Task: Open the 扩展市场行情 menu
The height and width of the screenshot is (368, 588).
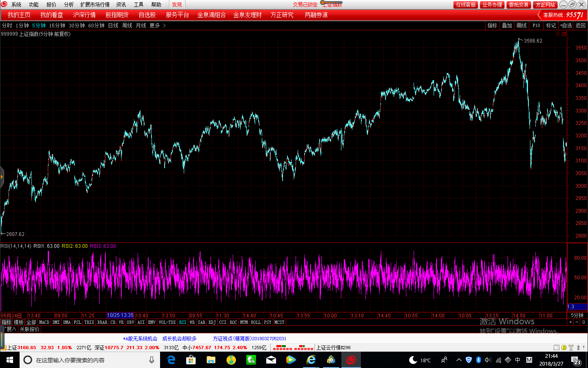Action: click(95, 4)
